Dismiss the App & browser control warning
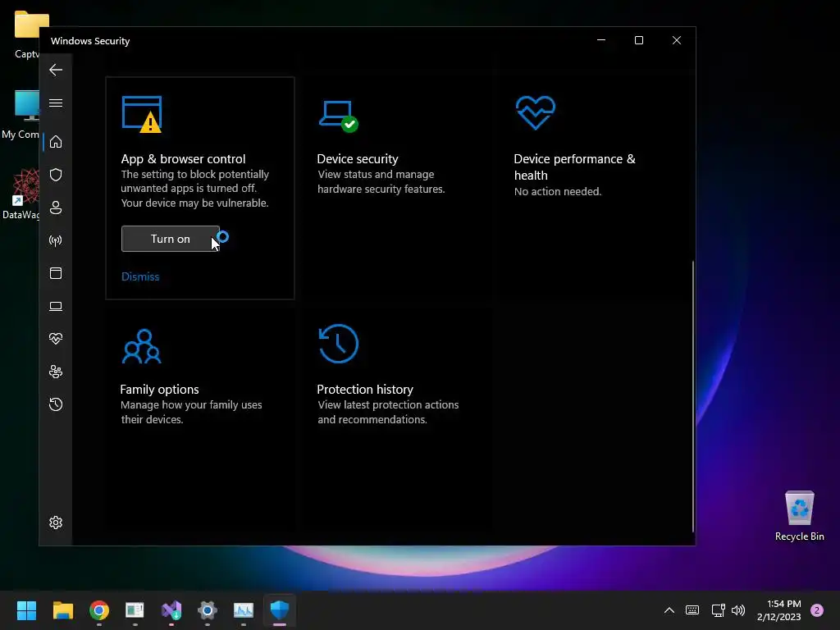This screenshot has height=630, width=840. (140, 277)
